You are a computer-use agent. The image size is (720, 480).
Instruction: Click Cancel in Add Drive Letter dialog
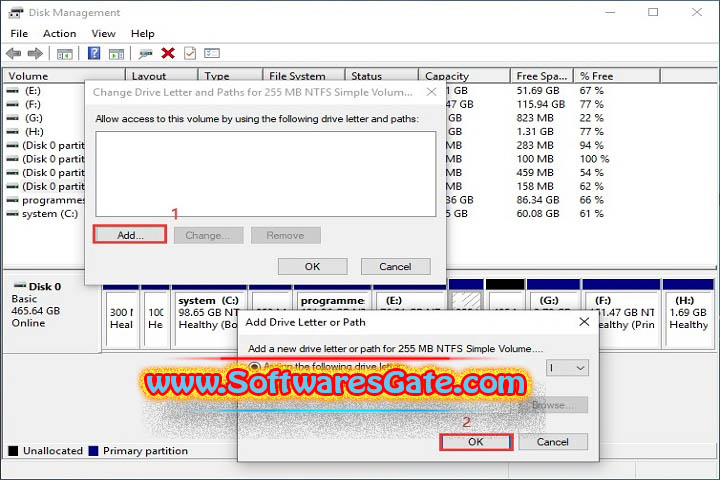(553, 442)
